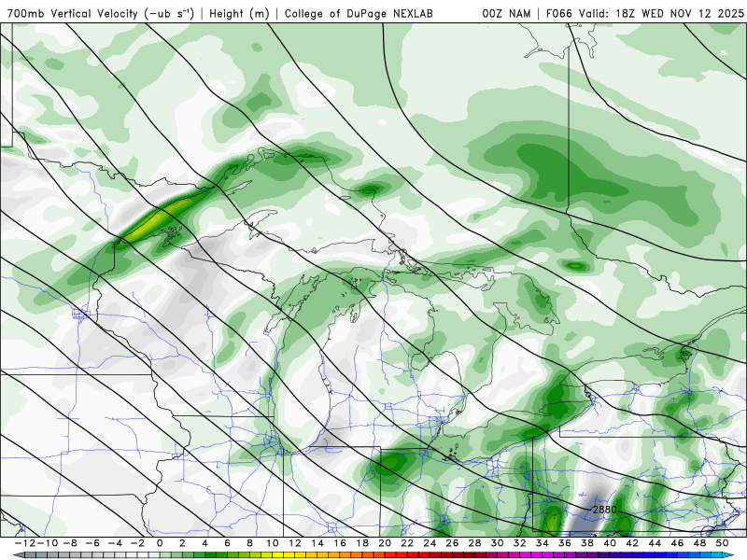
Task: Click the -8 value on the color scale
Action: pos(70,543)
